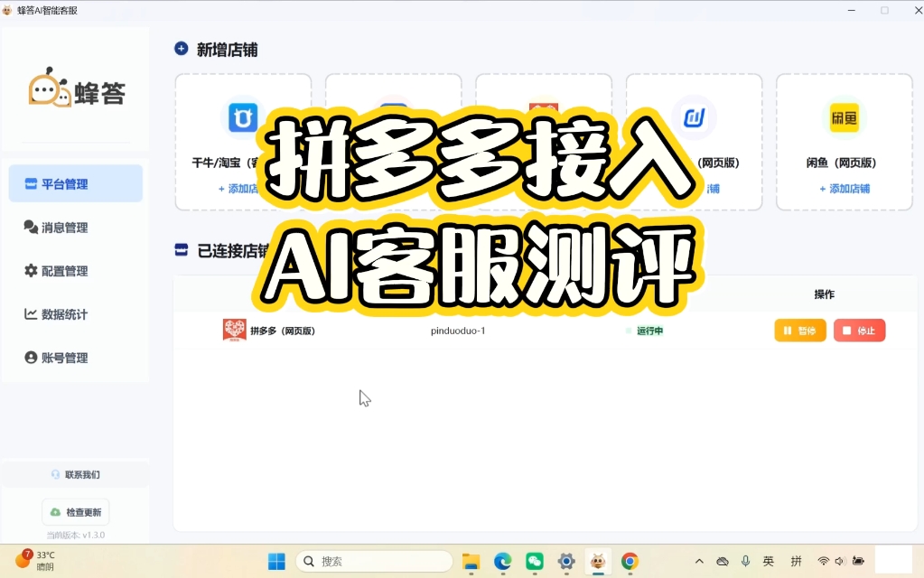Click the 当前版本 v1.3.0 text
Viewport: 924px width, 578px height.
(76, 535)
